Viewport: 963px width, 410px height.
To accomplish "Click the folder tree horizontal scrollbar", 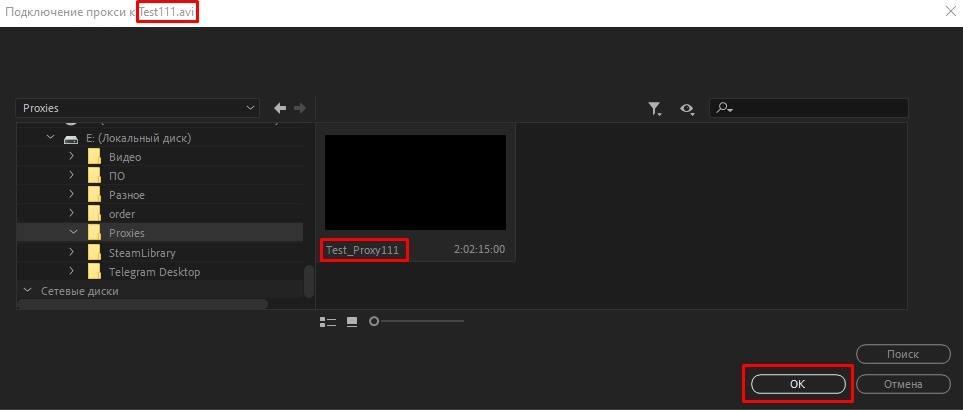I will 142,304.
